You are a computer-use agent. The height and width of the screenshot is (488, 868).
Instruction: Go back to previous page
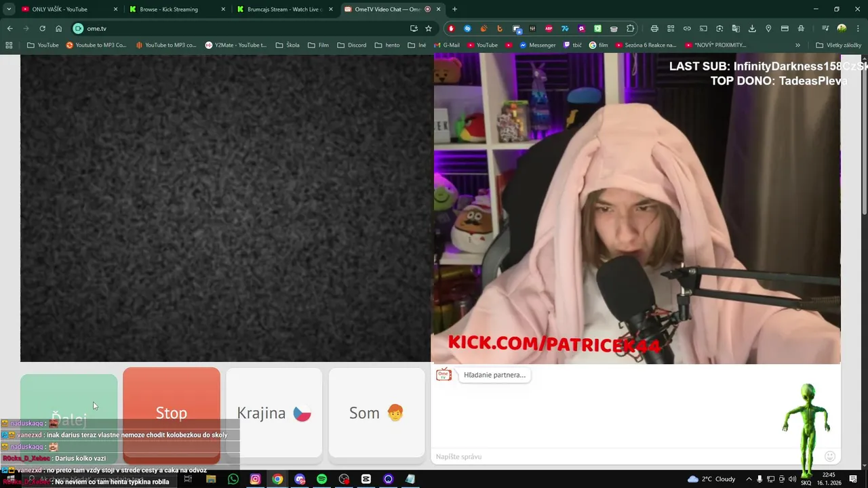(9, 28)
